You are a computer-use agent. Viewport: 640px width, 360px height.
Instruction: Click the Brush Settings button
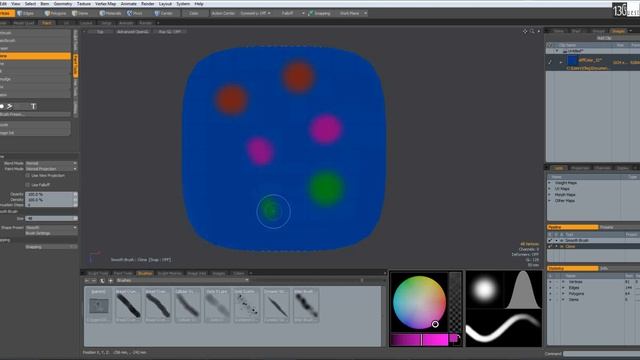51,233
